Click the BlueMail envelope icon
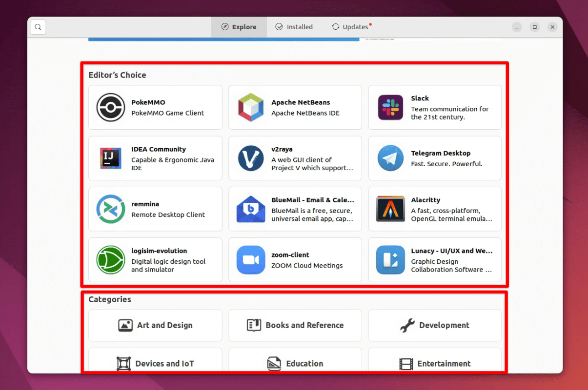This screenshot has width=588, height=390. tap(251, 209)
